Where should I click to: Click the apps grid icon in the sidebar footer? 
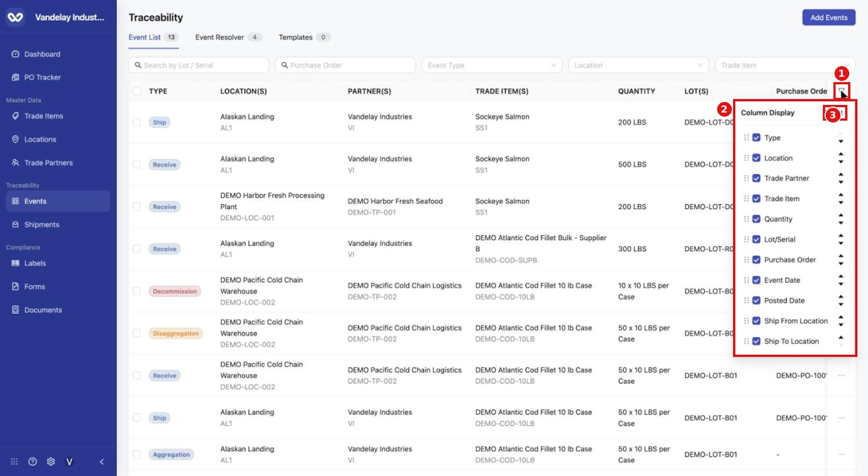[14, 462]
